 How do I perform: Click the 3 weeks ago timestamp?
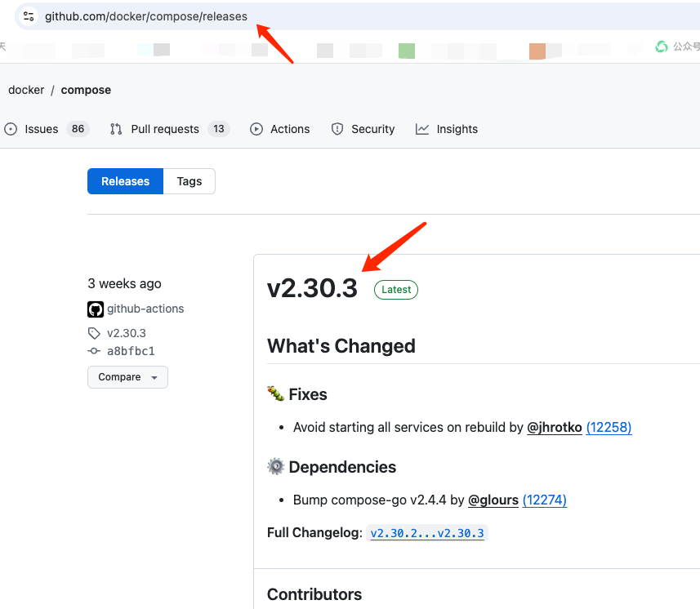(x=124, y=283)
